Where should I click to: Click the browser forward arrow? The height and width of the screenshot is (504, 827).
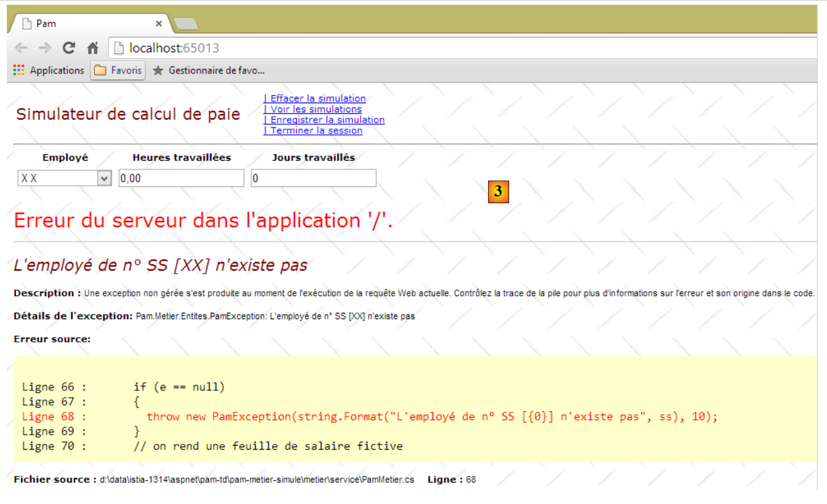pos(45,48)
